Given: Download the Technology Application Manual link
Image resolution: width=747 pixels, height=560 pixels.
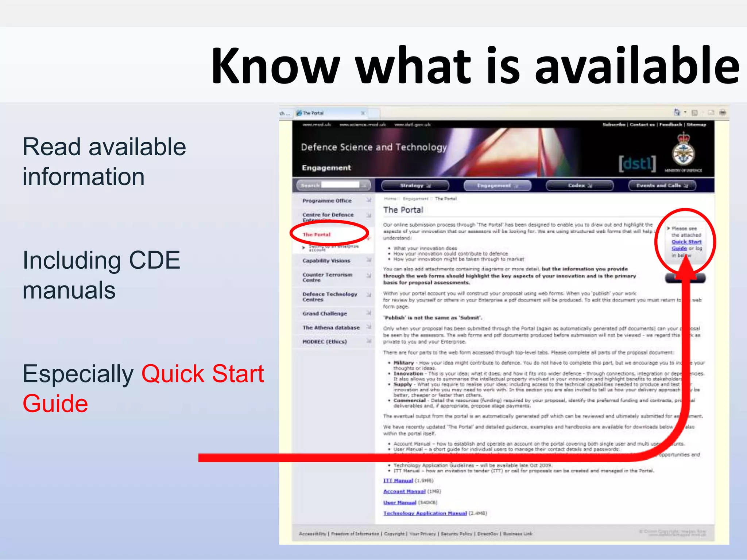Looking at the screenshot, I should pos(425,513).
